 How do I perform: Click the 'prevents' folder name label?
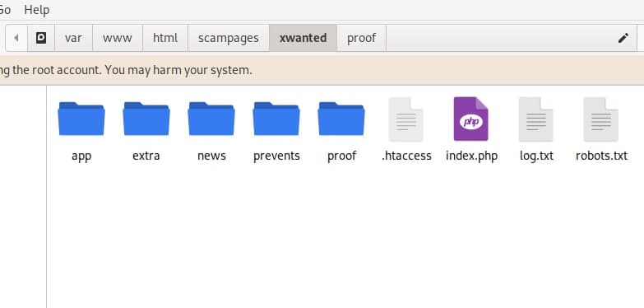[x=276, y=156]
